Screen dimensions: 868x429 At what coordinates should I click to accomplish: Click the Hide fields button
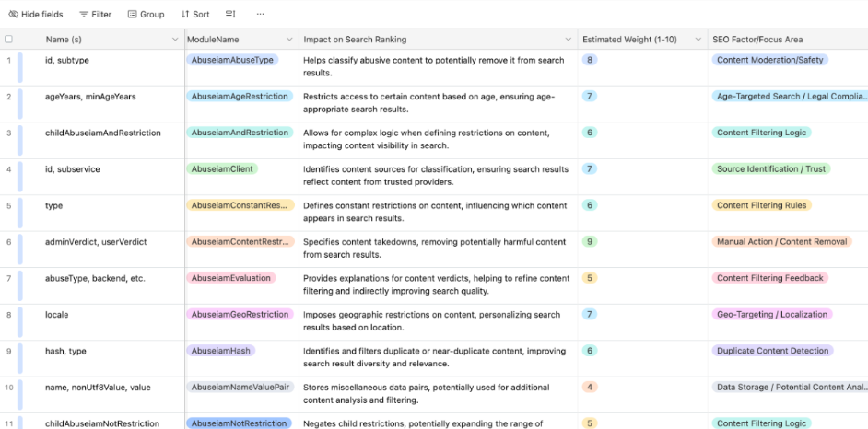36,15
